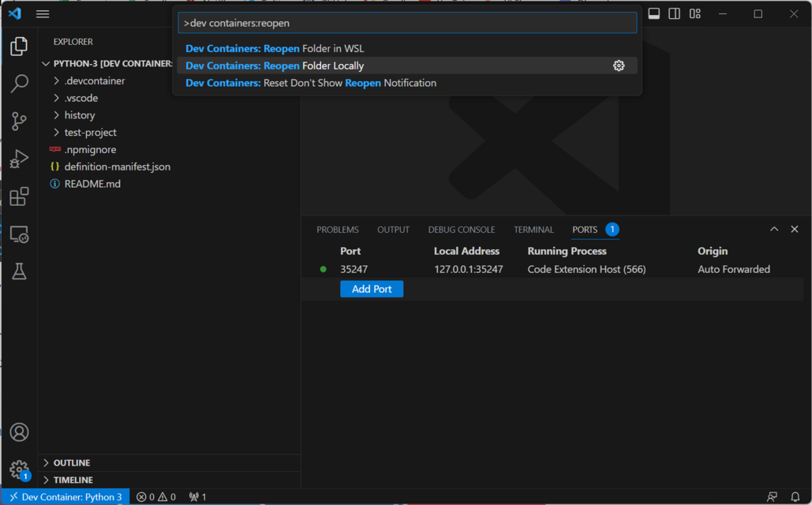Screen dimensions: 812x505
Task: Expand the .devcontainer folder
Action: pyautogui.click(x=94, y=80)
